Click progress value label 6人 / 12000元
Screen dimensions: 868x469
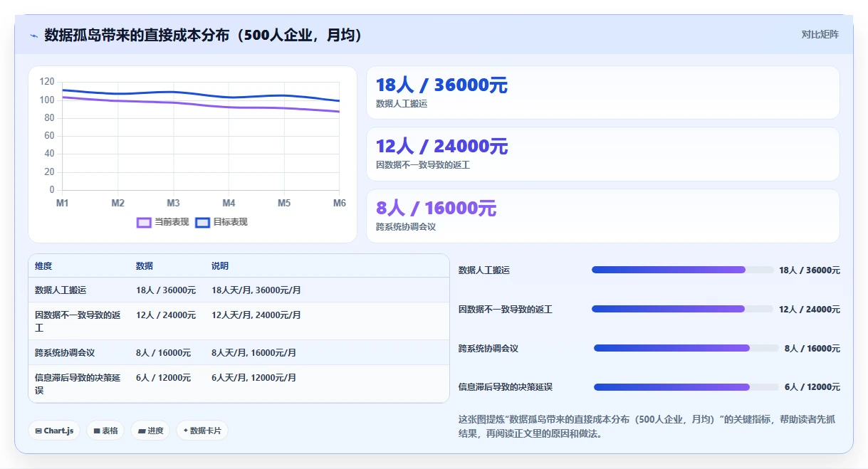coord(812,387)
